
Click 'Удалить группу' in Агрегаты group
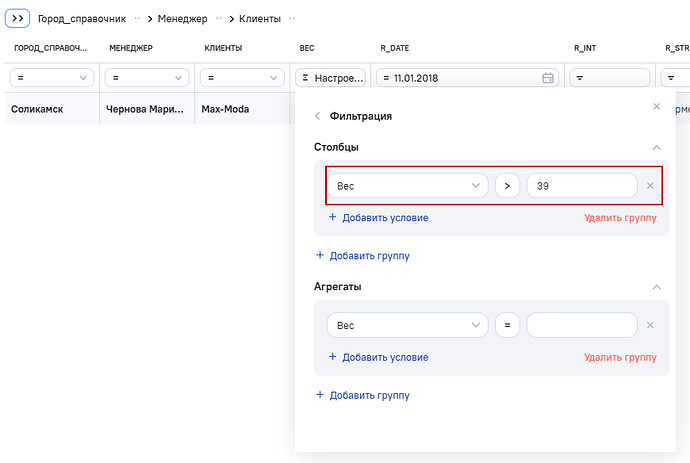pos(620,357)
